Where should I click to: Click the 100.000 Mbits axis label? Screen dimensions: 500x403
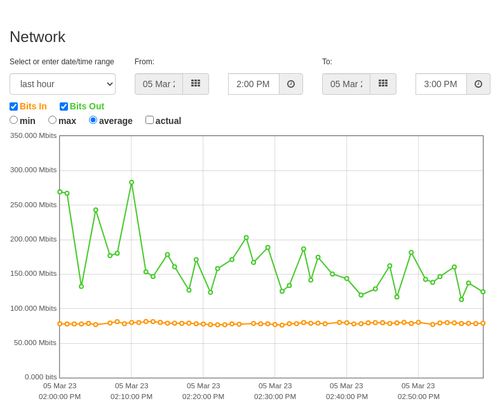tap(33, 308)
